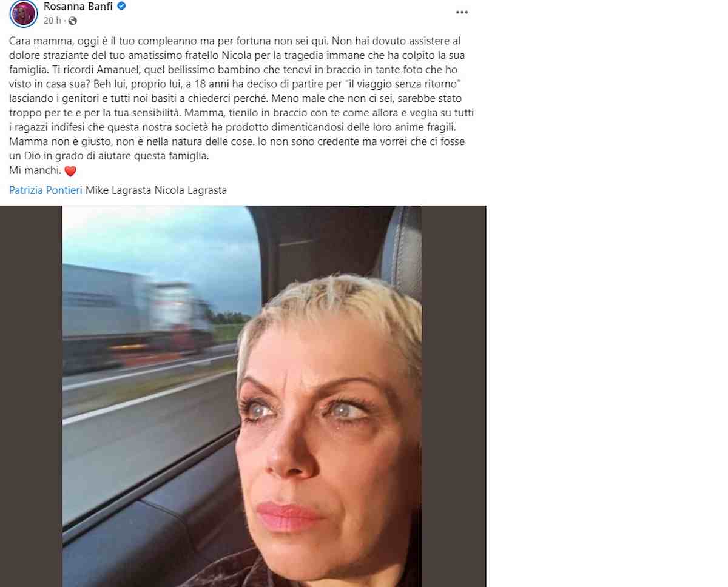Click the red heart emoji
728x587 pixels.
70,172
